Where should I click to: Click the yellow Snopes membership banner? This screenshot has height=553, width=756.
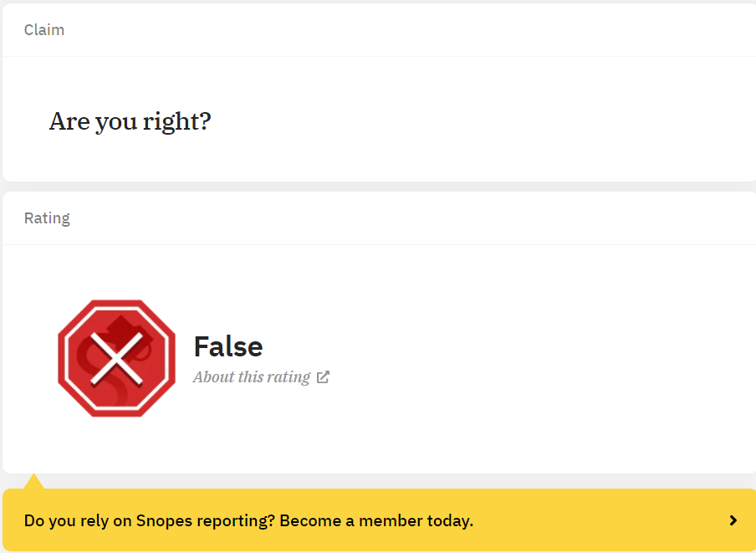(x=379, y=520)
